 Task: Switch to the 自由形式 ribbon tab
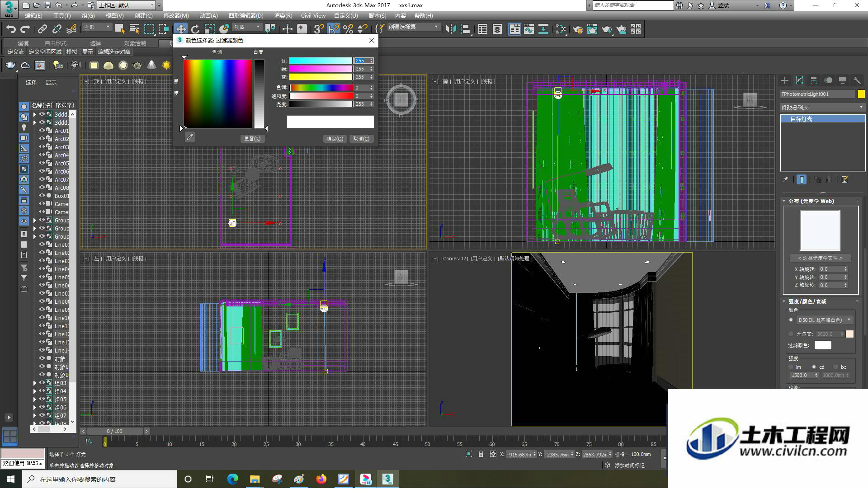click(x=55, y=43)
